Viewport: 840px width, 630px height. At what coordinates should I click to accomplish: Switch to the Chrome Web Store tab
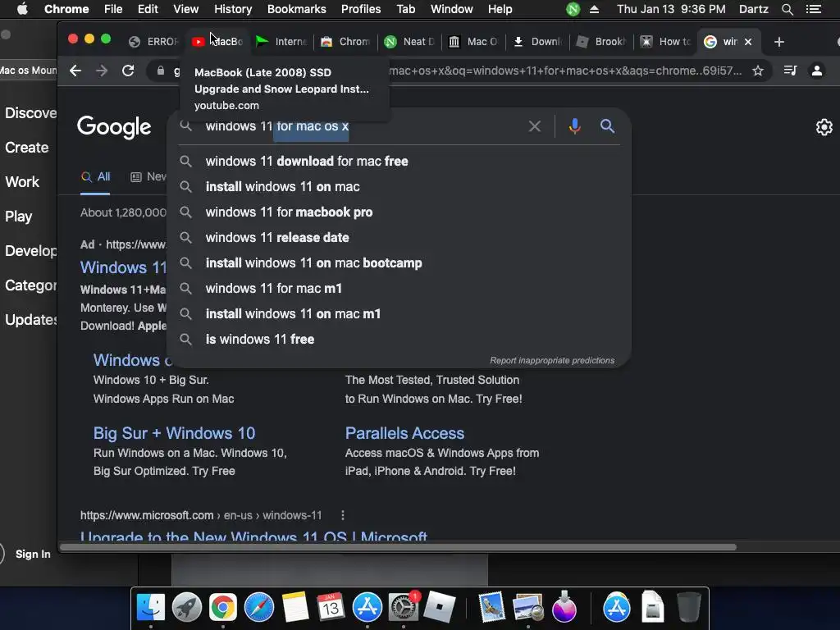tap(345, 42)
